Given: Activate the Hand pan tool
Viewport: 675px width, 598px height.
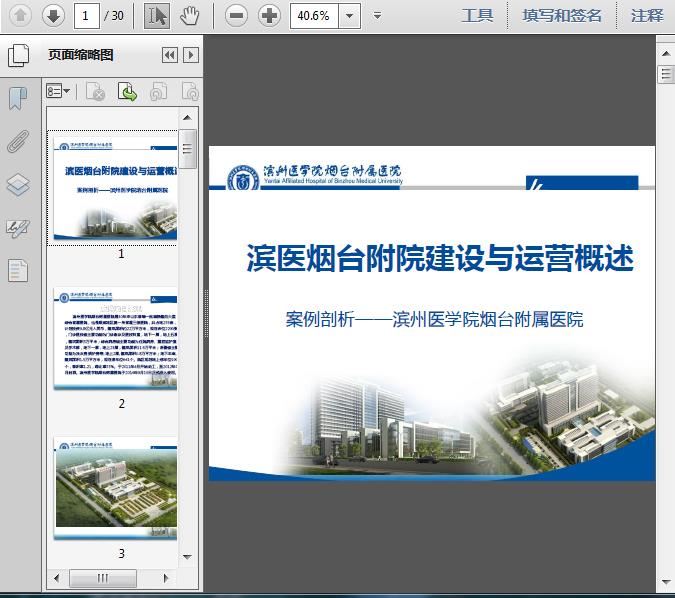Looking at the screenshot, I should click(189, 16).
